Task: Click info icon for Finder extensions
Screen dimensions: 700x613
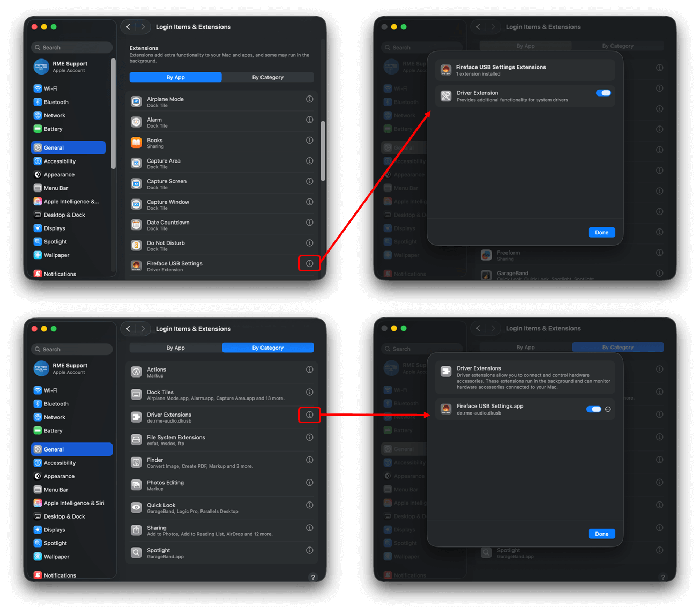Action: [309, 460]
